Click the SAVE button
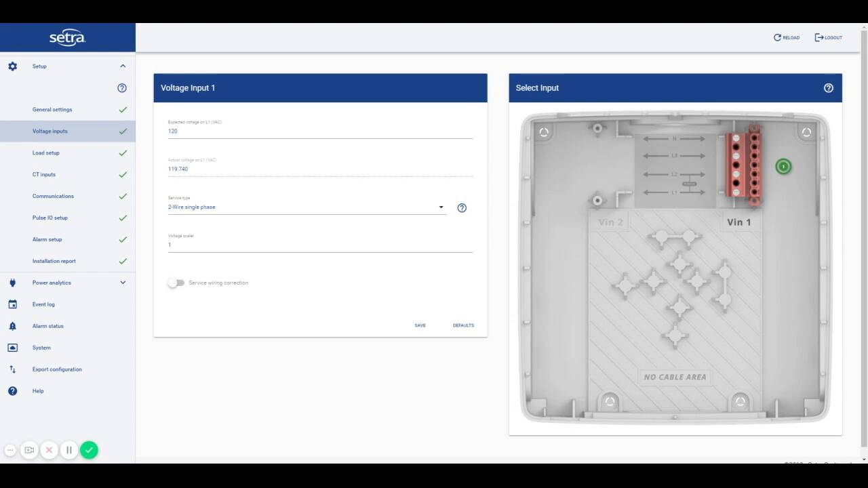This screenshot has height=488, width=868. tap(420, 325)
